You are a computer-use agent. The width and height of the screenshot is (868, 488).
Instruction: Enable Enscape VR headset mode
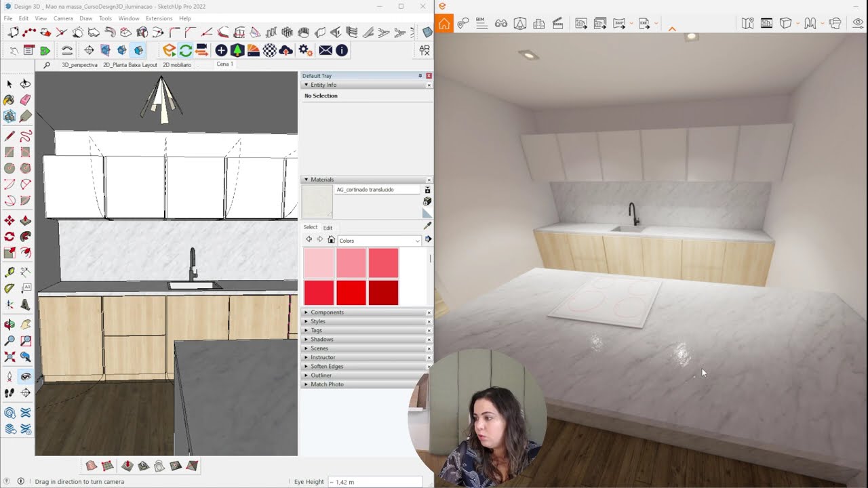tap(835, 23)
